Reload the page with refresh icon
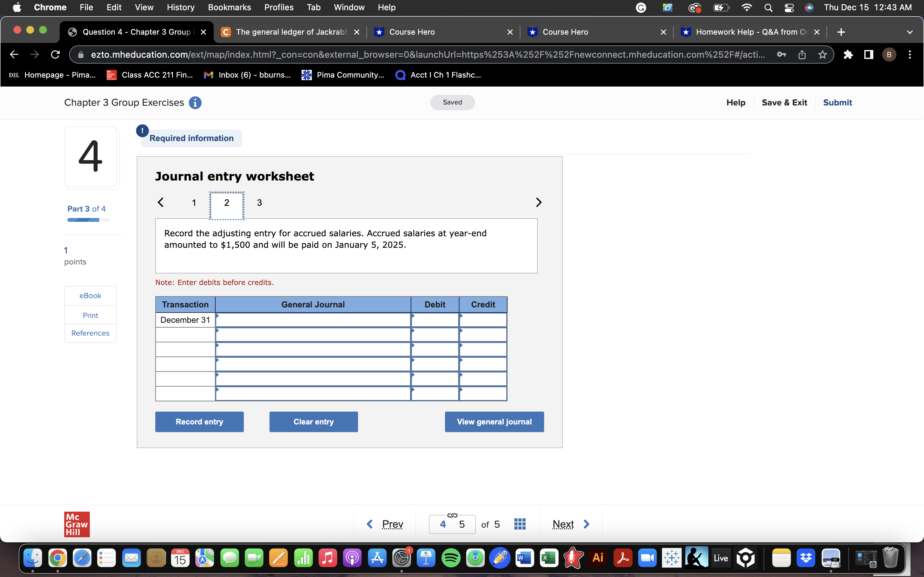Screen dimensions: 924x577 [x=56, y=54]
